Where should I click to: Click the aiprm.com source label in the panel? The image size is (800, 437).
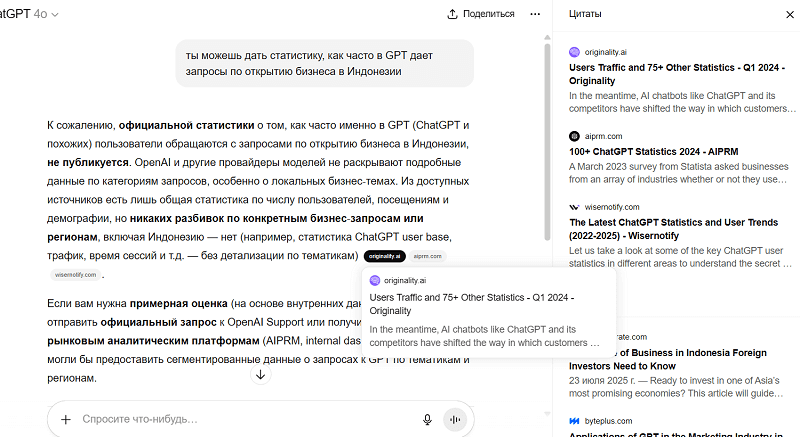click(604, 136)
